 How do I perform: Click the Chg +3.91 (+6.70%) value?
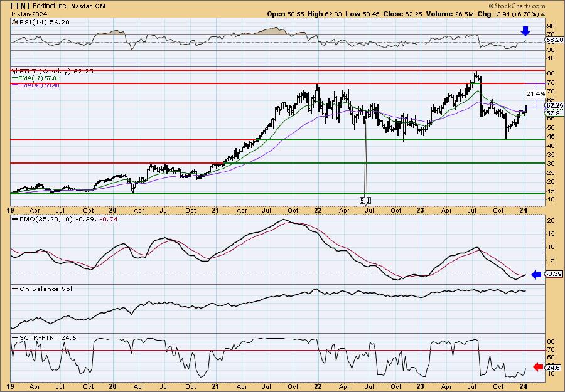pos(508,14)
